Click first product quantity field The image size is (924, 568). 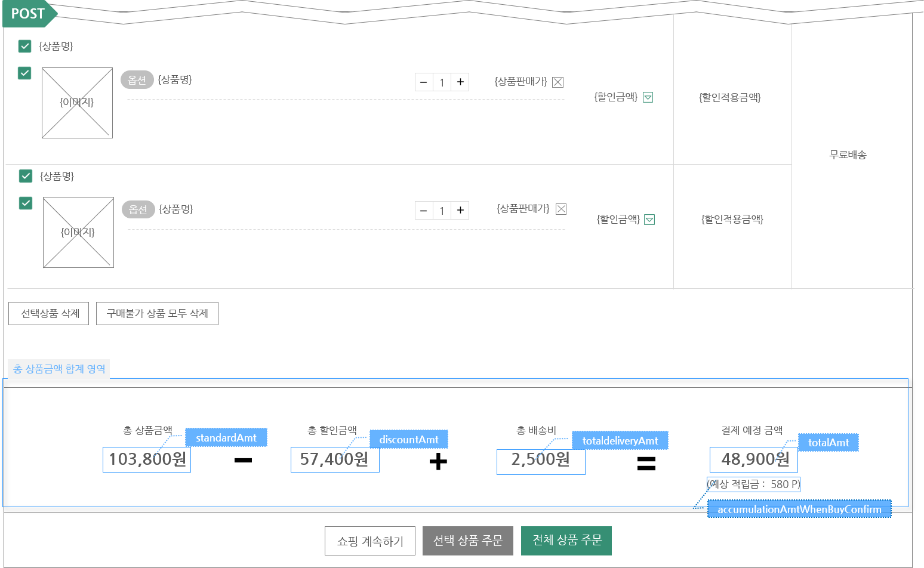[442, 82]
